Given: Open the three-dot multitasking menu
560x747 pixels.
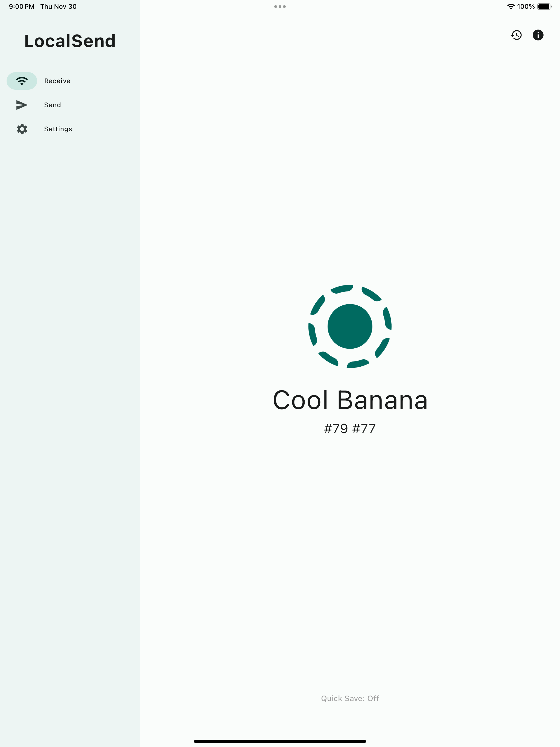Looking at the screenshot, I should pos(280,6).
